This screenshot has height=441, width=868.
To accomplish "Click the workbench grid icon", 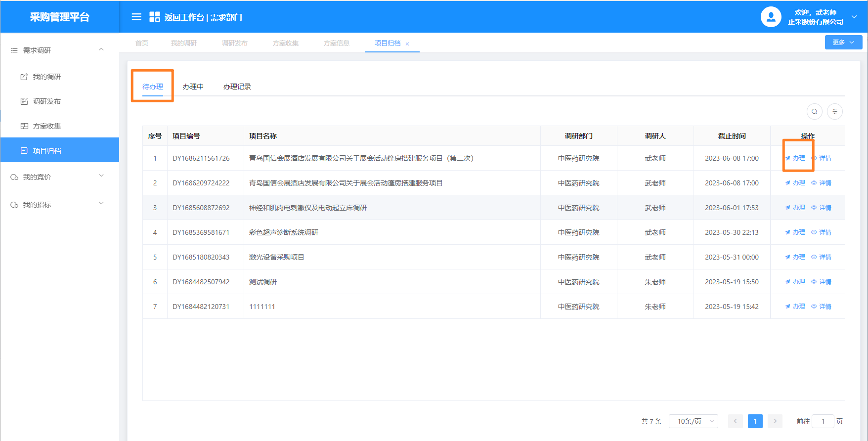I will click(x=155, y=17).
